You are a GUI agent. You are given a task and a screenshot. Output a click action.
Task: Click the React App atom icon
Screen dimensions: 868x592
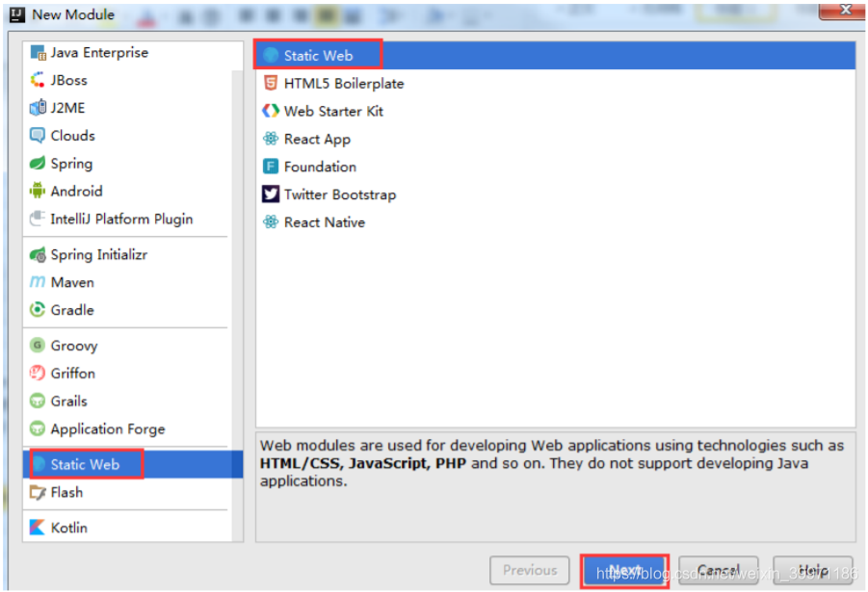coord(271,139)
